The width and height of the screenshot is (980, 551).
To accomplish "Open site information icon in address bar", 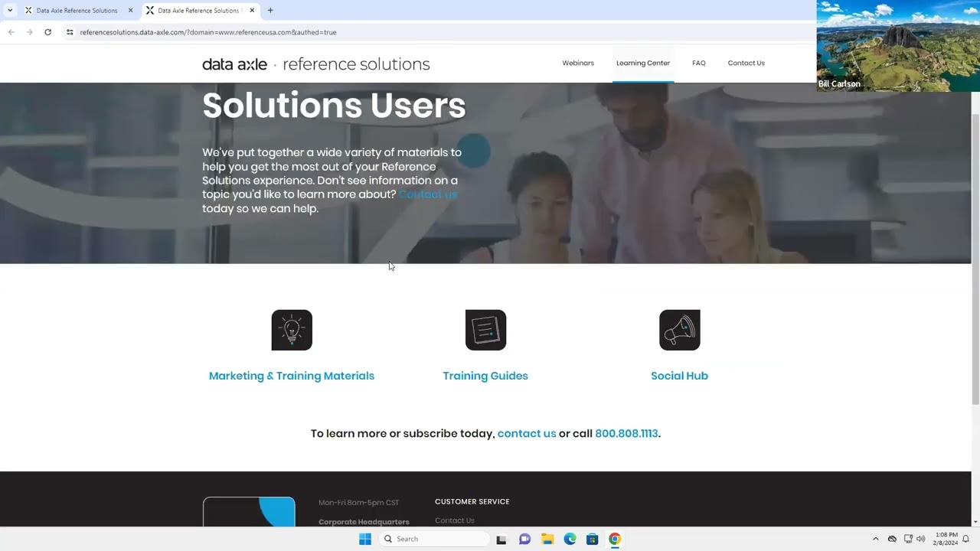I will pos(69,32).
